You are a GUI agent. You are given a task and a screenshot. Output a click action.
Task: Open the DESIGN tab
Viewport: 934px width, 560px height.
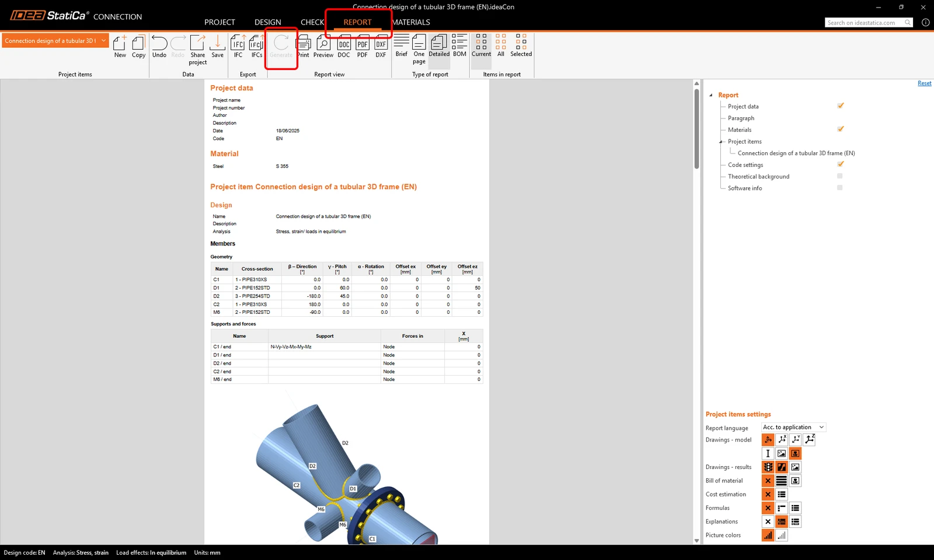point(268,22)
